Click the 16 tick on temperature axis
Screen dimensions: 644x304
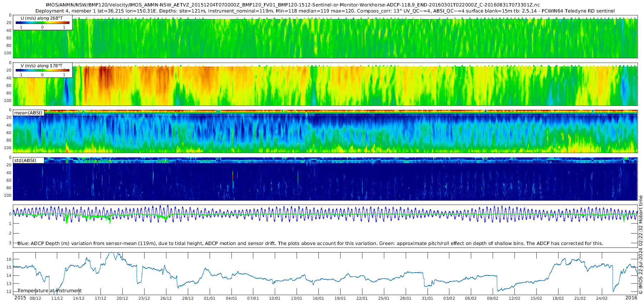coord(9,259)
